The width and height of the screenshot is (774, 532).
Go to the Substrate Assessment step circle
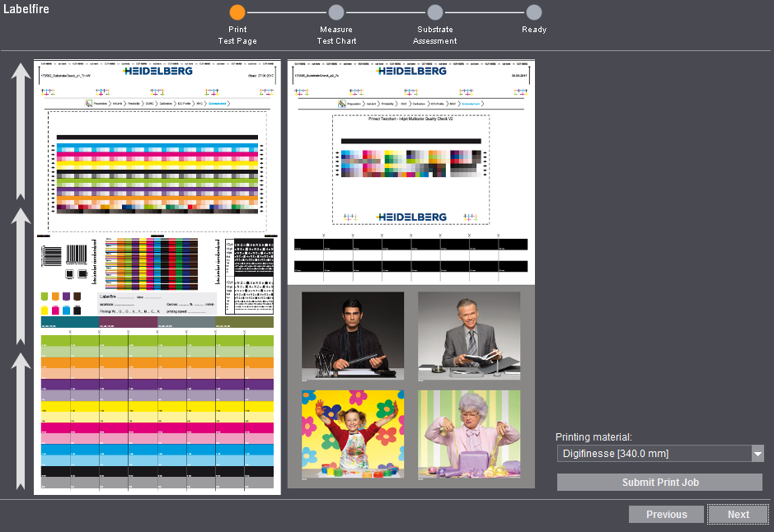pyautogui.click(x=435, y=12)
